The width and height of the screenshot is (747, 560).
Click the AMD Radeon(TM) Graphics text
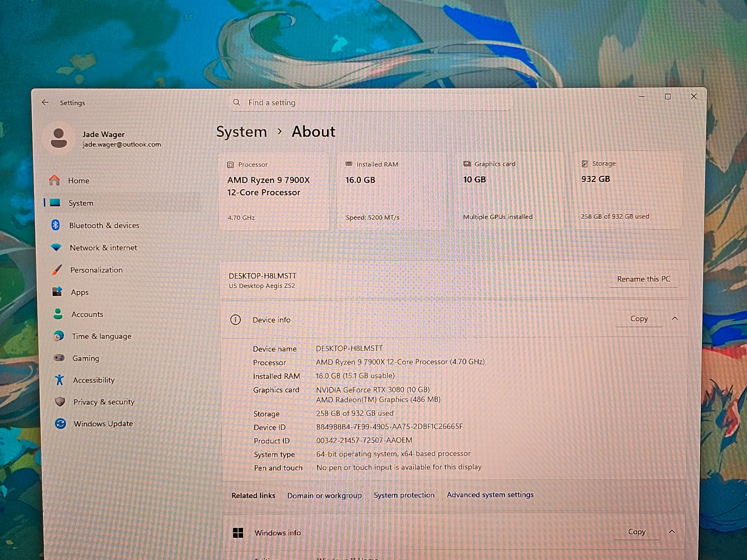coord(378,400)
